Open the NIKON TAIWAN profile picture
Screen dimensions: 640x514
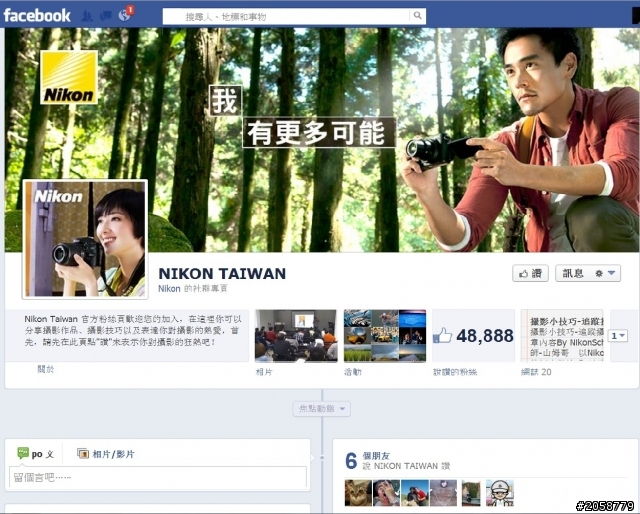click(85, 239)
